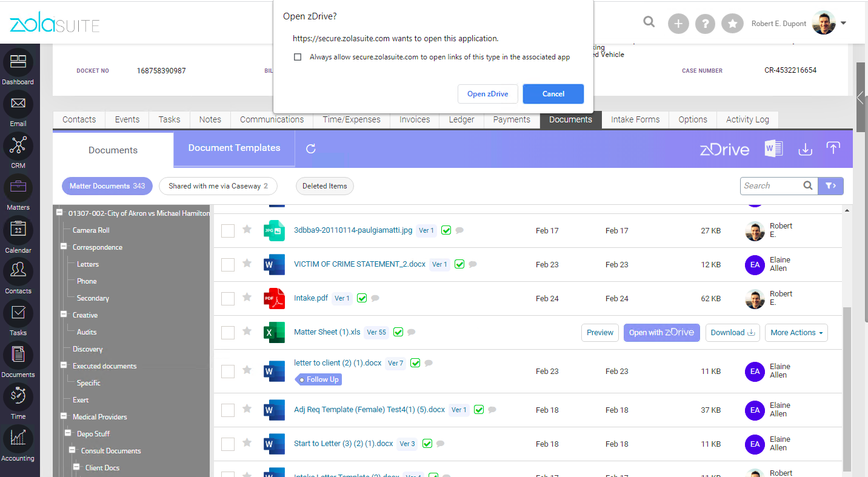The image size is (868, 477).
Task: Open the user profile dropdown arrow
Action: coord(843,24)
